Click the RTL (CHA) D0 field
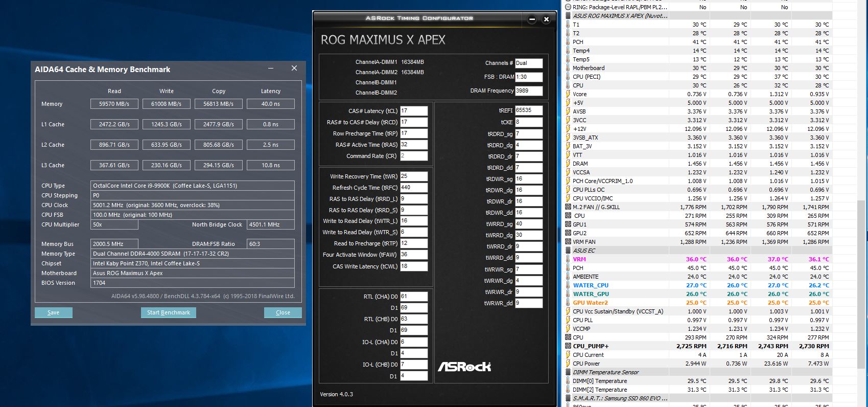 click(414, 297)
